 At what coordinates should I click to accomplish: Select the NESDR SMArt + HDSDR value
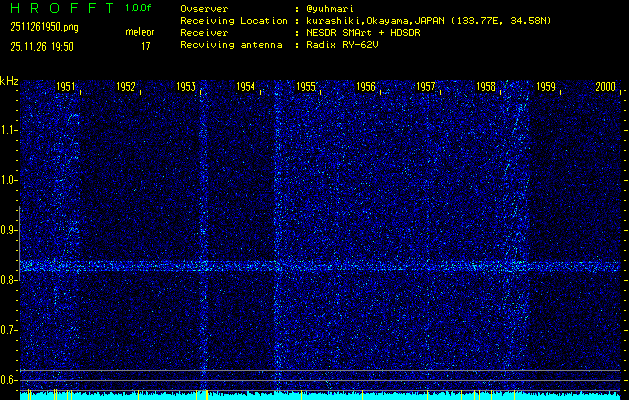click(363, 33)
